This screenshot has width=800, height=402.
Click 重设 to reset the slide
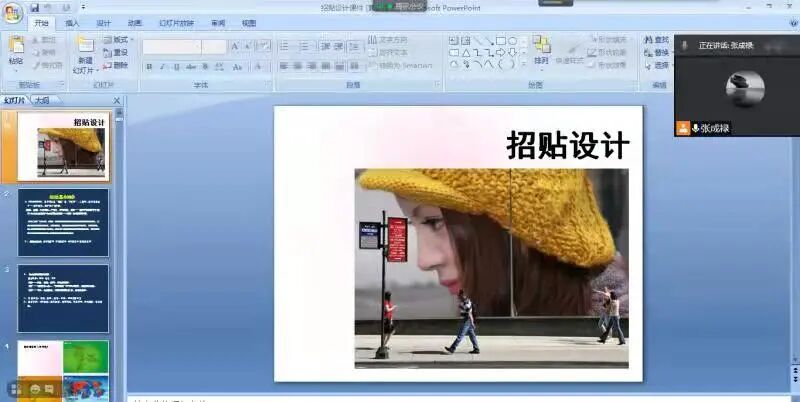point(115,52)
